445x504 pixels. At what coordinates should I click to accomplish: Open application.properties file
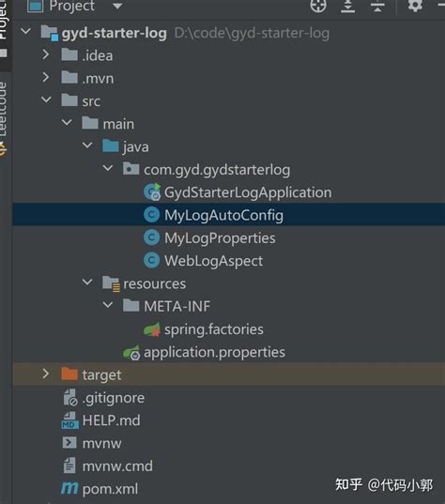click(x=214, y=352)
